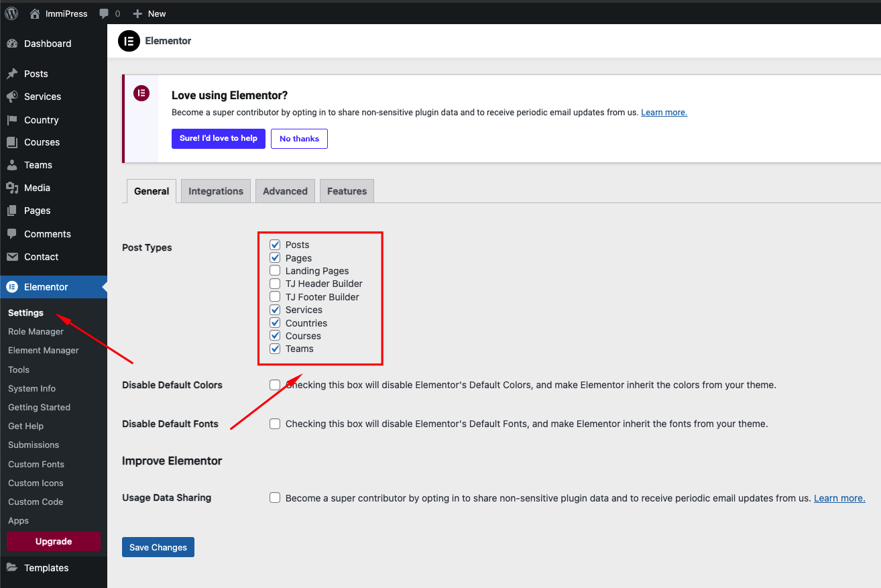The width and height of the screenshot is (881, 588).
Task: Click the Templates folder icon
Action: pos(12,568)
